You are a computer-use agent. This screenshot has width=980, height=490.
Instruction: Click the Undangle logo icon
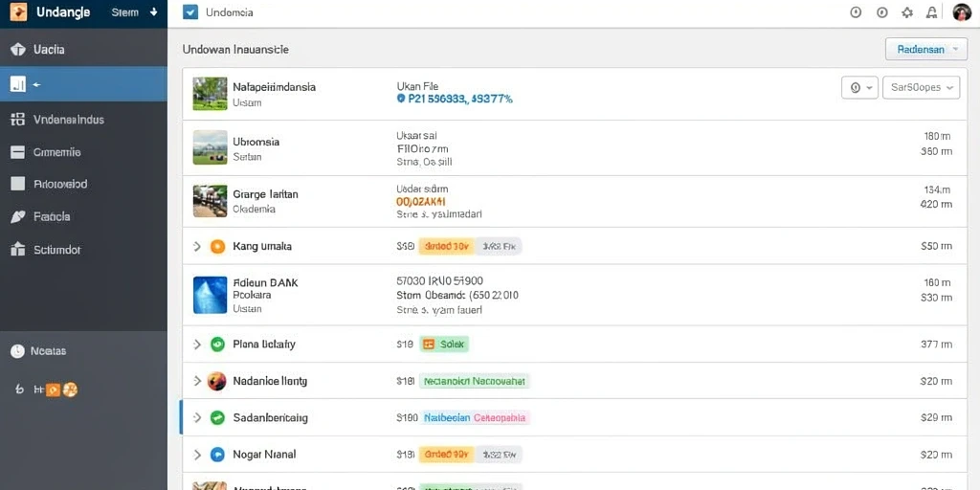[x=19, y=12]
